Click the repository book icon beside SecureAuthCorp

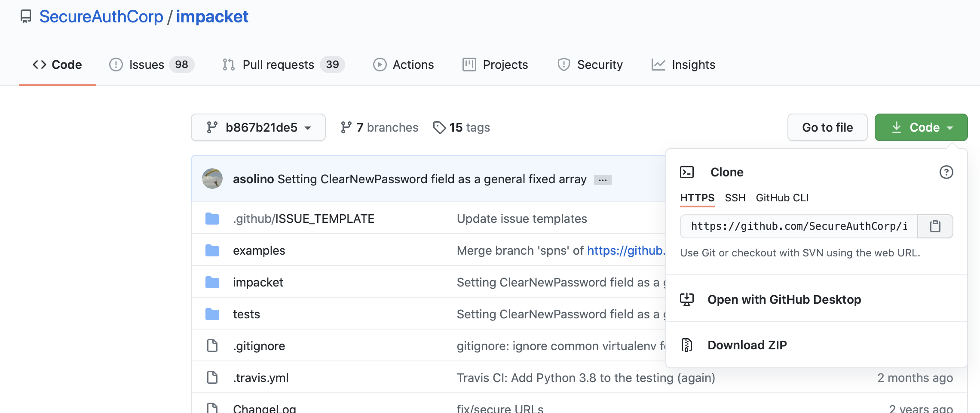26,17
